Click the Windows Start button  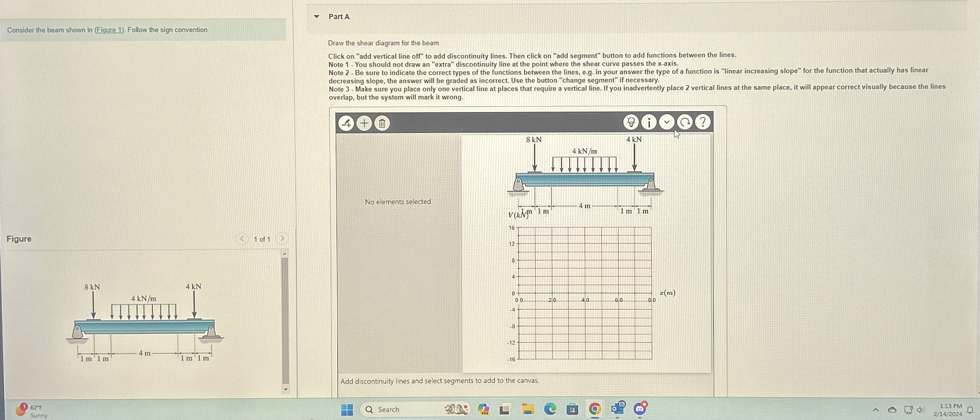point(347,409)
